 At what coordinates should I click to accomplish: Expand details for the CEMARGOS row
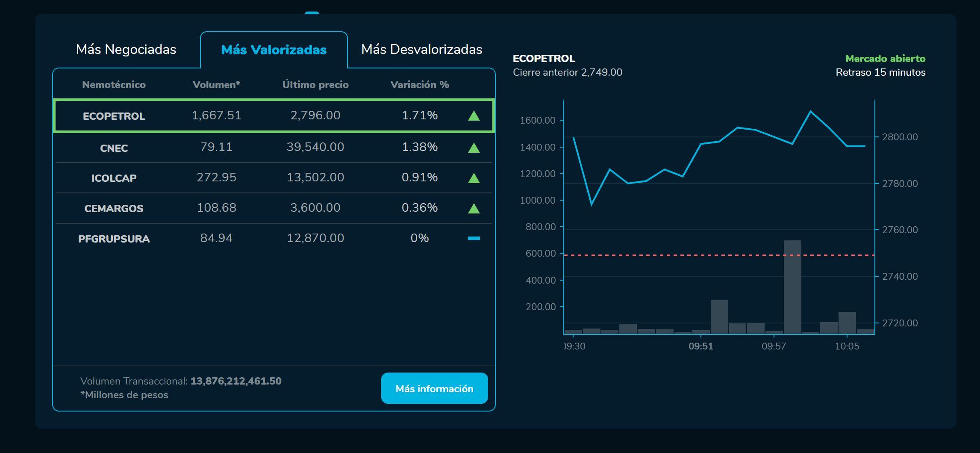point(274,208)
